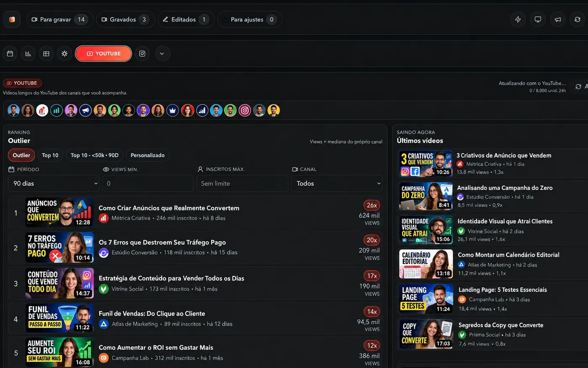Open 'Estratégia de Conteúdo para Vender Todos os Dias'
588x368 pixels.
(171, 278)
